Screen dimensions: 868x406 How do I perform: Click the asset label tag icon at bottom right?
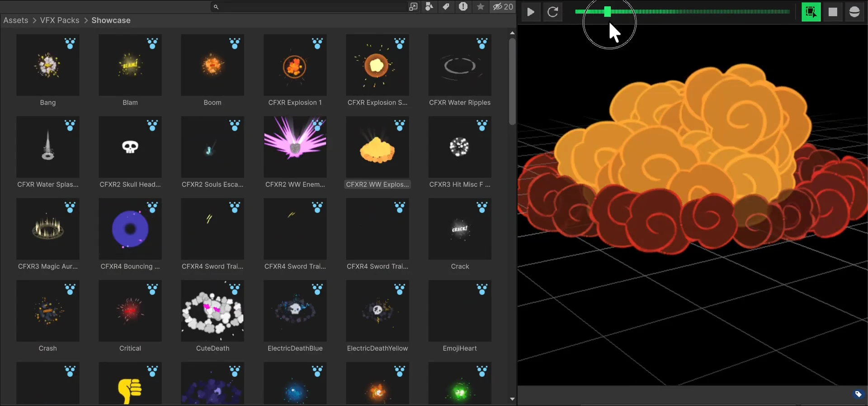pyautogui.click(x=858, y=394)
